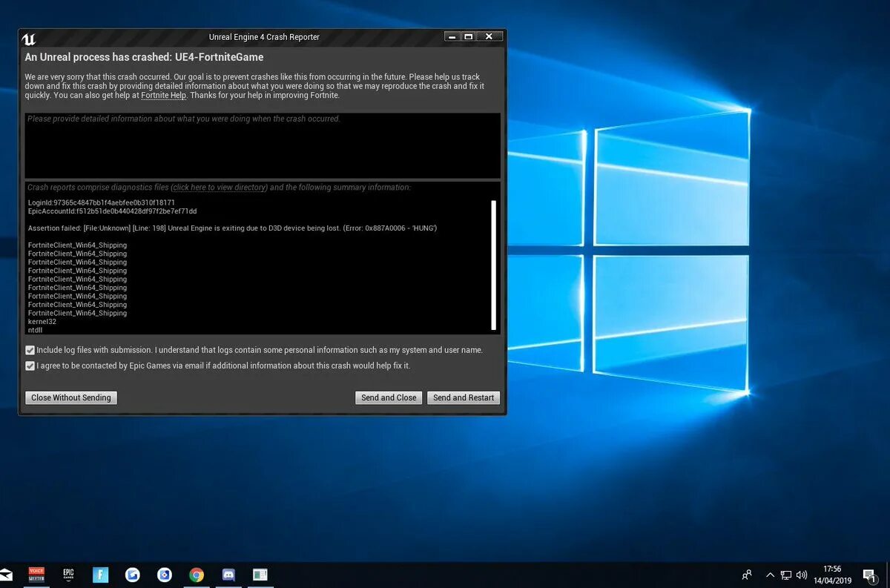890x588 pixels.
Task: Click the crash description text box
Action: (x=263, y=145)
